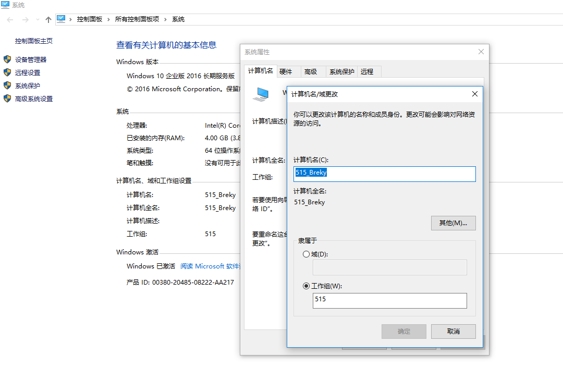563x392 pixels.
Task: Click 计算机全名 value 515_Breky in rename dialog
Action: (x=309, y=202)
